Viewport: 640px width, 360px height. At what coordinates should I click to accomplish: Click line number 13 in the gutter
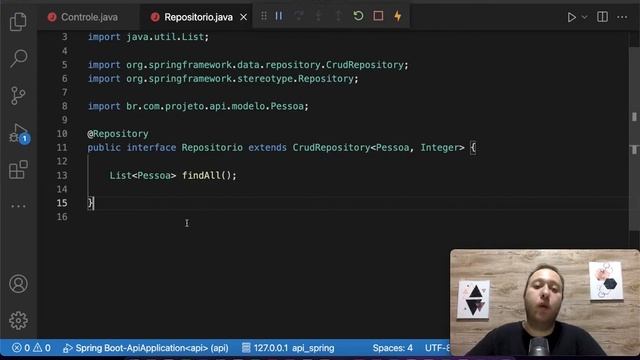(x=62, y=176)
